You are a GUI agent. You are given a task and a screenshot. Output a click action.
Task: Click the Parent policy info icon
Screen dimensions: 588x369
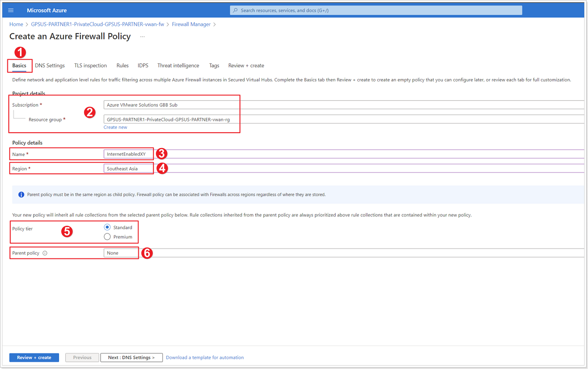click(x=45, y=253)
